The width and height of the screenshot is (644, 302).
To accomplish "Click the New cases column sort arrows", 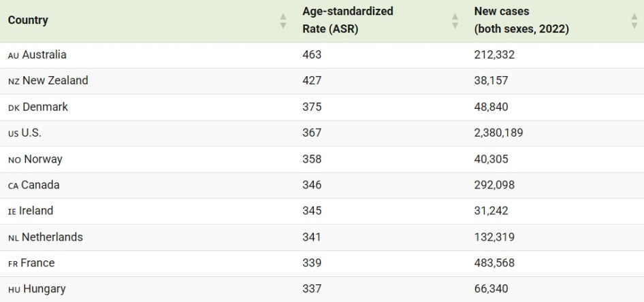I will 634,21.
